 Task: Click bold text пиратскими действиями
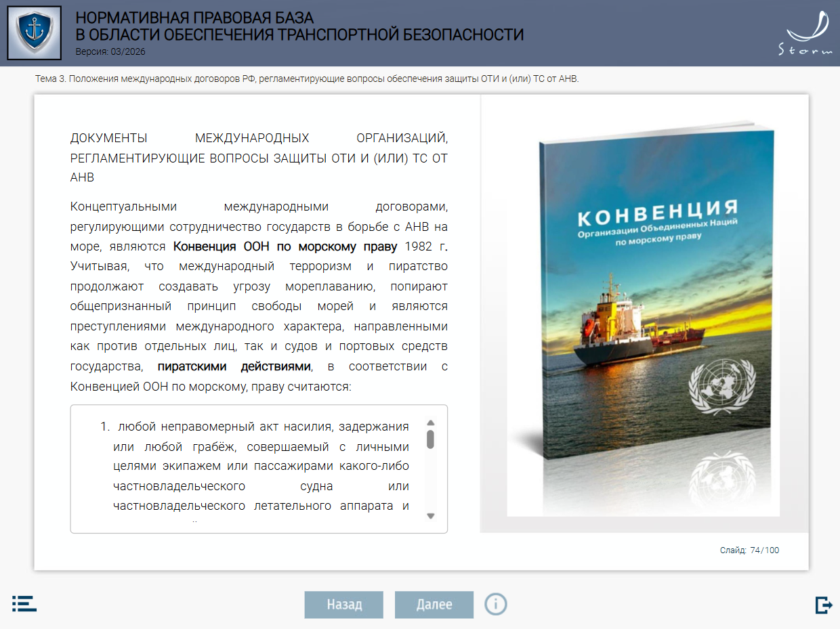pos(234,367)
